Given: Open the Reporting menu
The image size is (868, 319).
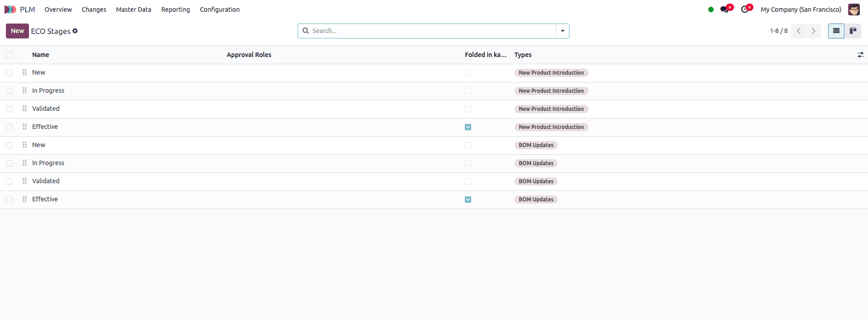Looking at the screenshot, I should pyautogui.click(x=175, y=10).
